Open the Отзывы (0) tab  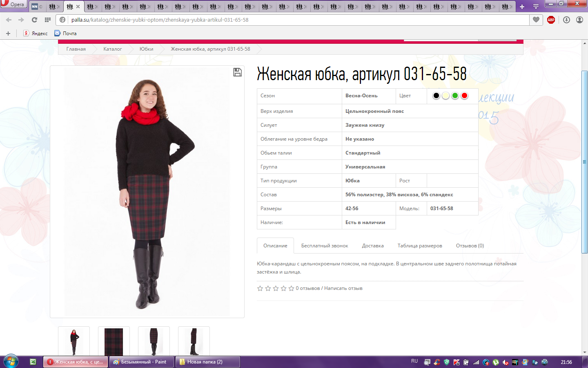(470, 246)
